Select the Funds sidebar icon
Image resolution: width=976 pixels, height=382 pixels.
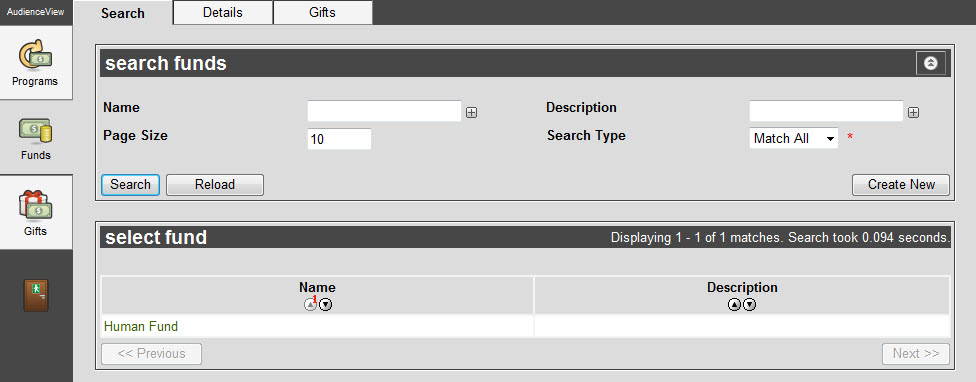pos(35,137)
